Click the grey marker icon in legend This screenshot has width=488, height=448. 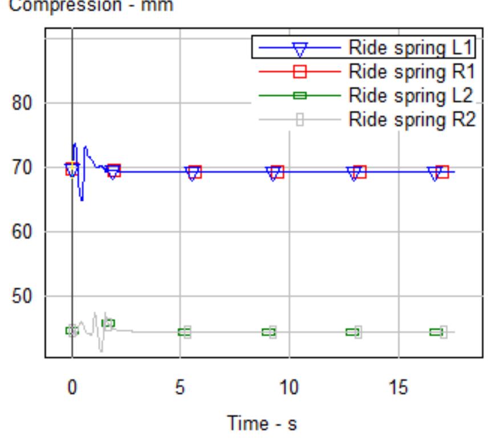(300, 119)
